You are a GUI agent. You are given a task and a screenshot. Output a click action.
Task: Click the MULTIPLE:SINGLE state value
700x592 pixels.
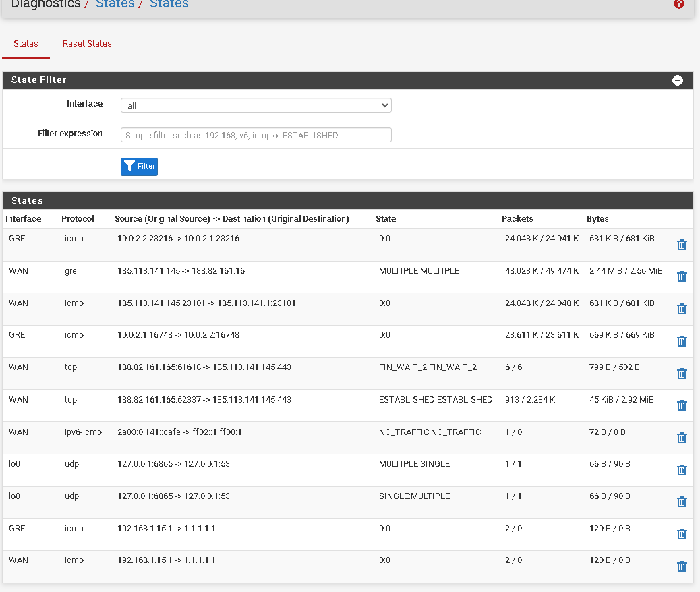tap(414, 464)
